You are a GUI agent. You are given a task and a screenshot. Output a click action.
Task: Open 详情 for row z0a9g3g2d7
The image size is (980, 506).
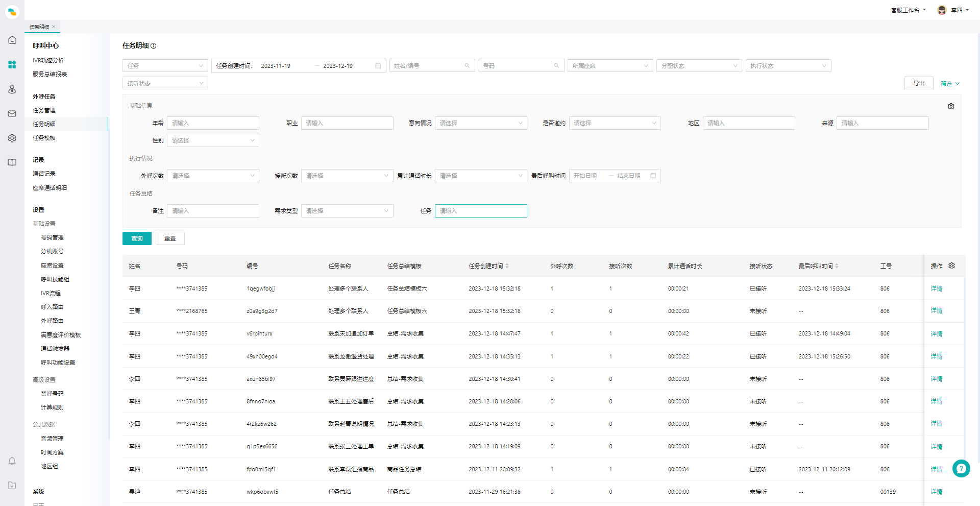point(936,310)
